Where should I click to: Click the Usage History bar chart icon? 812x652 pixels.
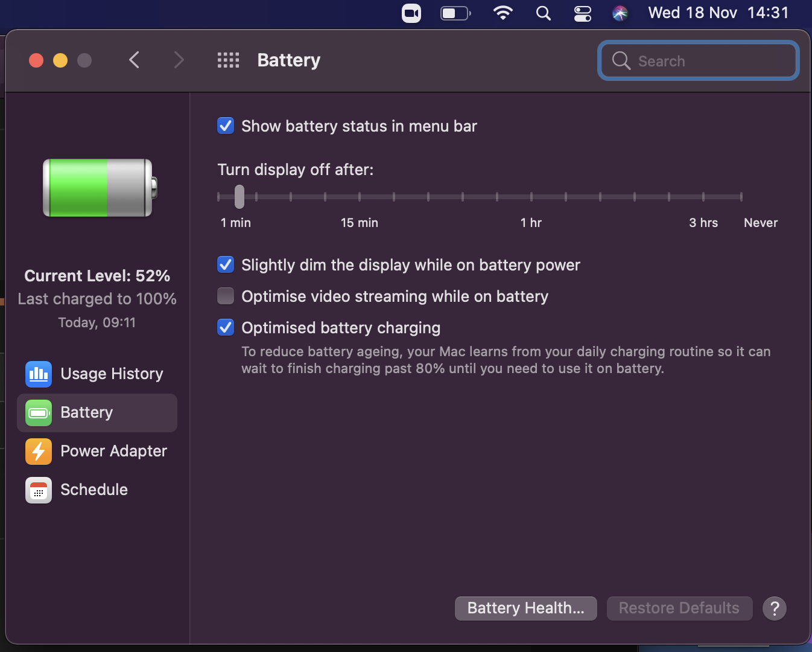(x=39, y=374)
